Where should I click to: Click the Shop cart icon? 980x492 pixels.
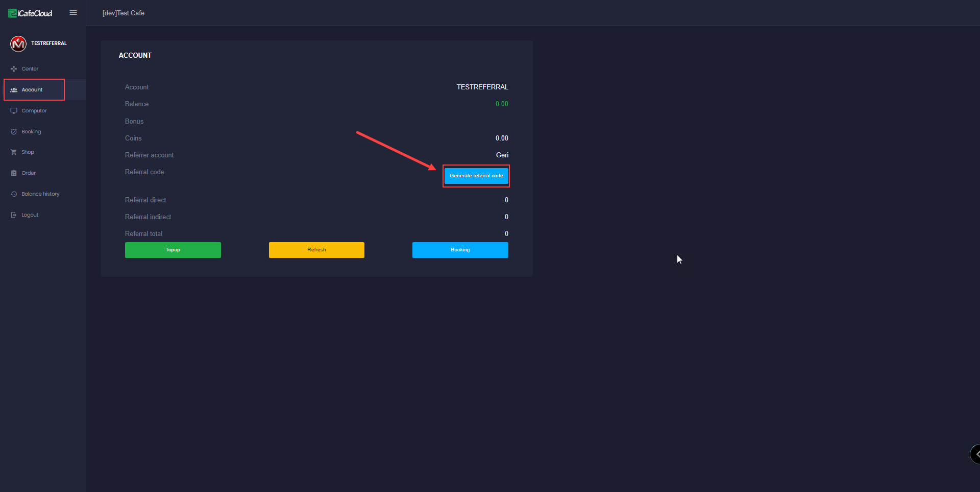pyautogui.click(x=14, y=152)
